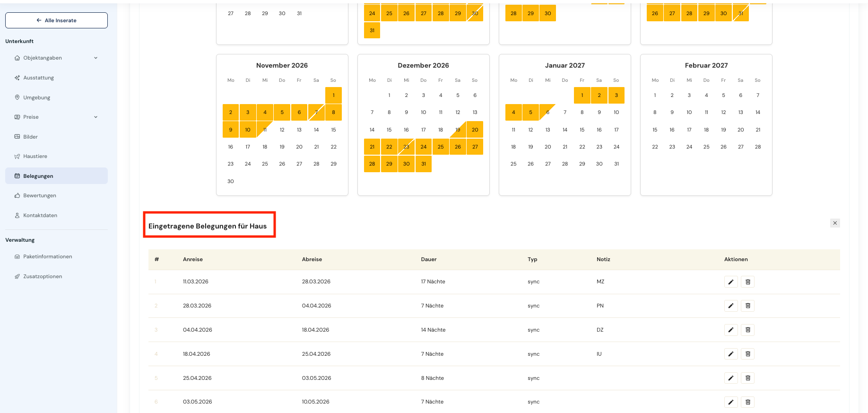
Task: Close the Eingetragene Belegungen panel
Action: [834, 223]
